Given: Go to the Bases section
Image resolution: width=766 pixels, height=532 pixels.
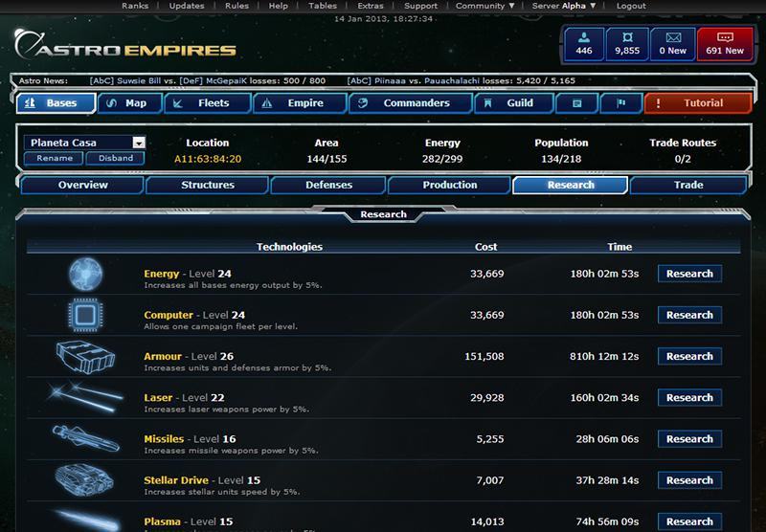Looking at the screenshot, I should pos(56,103).
